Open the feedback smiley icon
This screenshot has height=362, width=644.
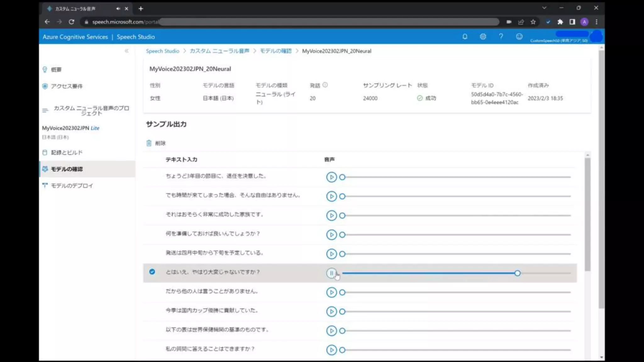(x=519, y=37)
